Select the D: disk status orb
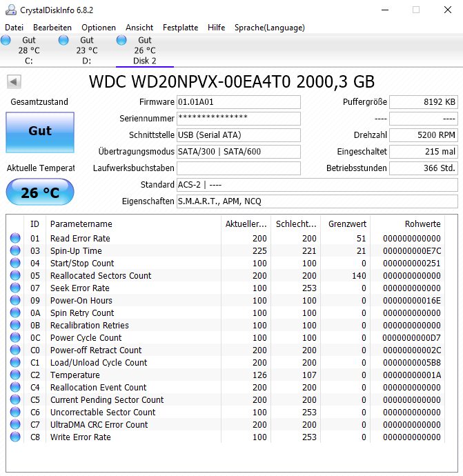 pos(63,40)
